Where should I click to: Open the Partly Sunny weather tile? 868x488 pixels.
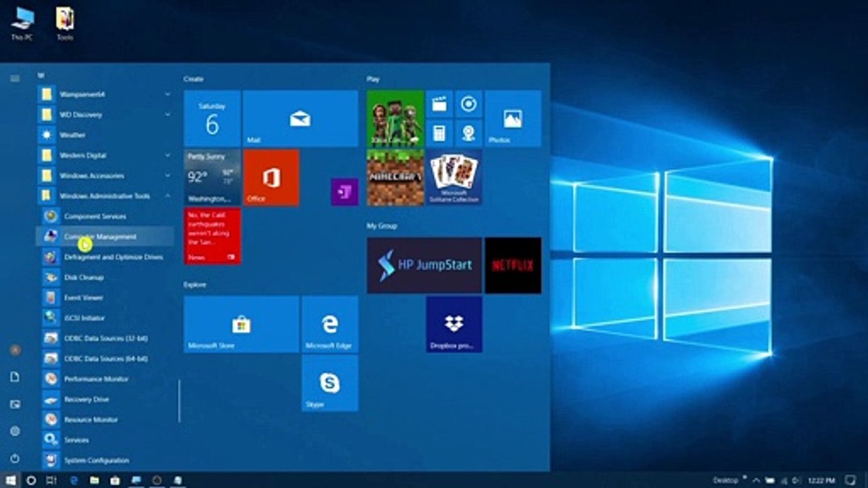tap(212, 178)
